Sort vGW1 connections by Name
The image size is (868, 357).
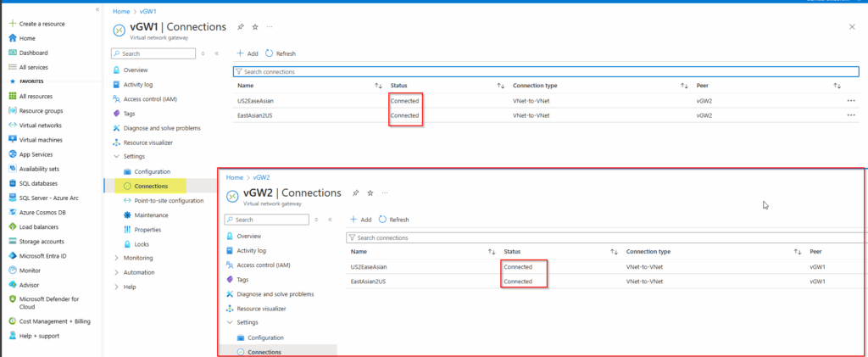point(379,86)
